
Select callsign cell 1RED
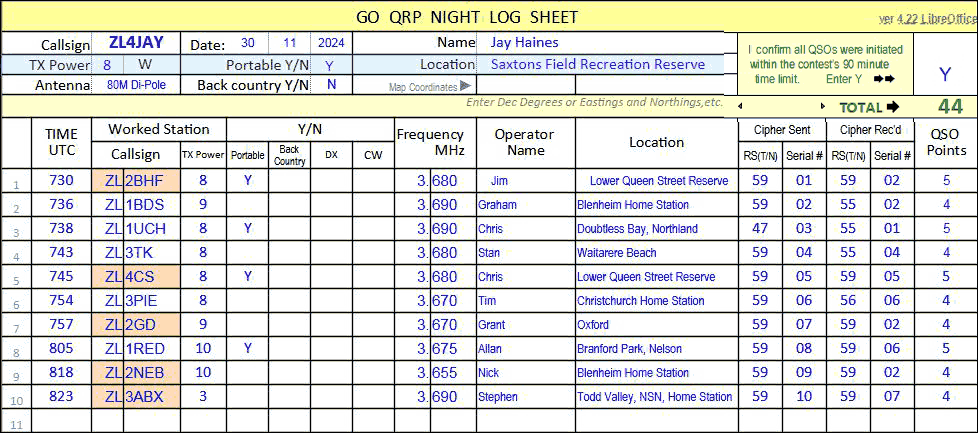coord(152,348)
